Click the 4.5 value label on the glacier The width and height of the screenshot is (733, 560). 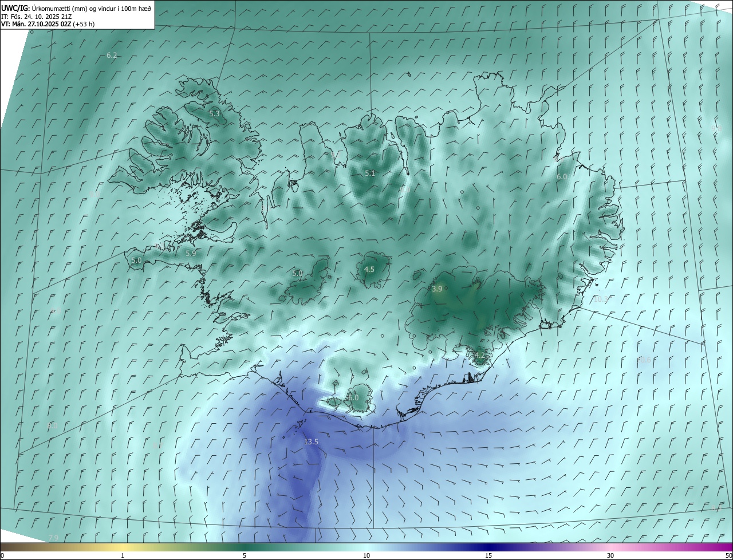tap(369, 269)
